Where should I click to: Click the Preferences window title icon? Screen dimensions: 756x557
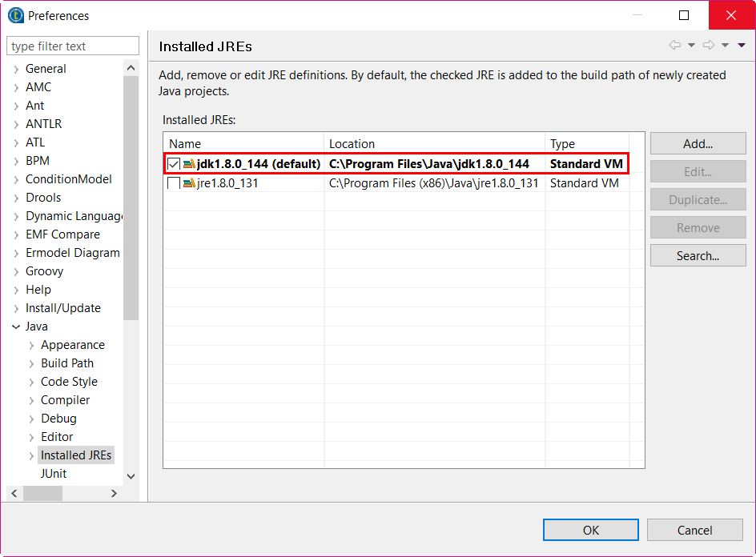[x=16, y=15]
